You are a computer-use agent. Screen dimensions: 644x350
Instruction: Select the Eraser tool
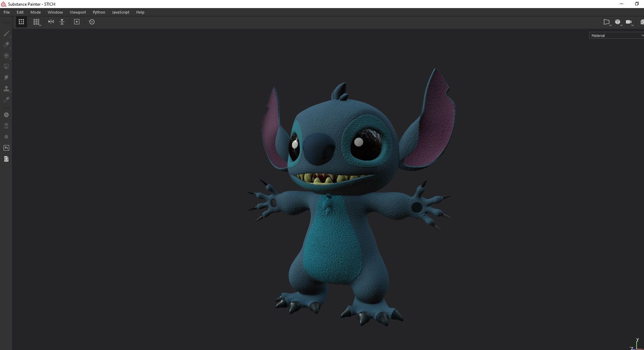6,45
